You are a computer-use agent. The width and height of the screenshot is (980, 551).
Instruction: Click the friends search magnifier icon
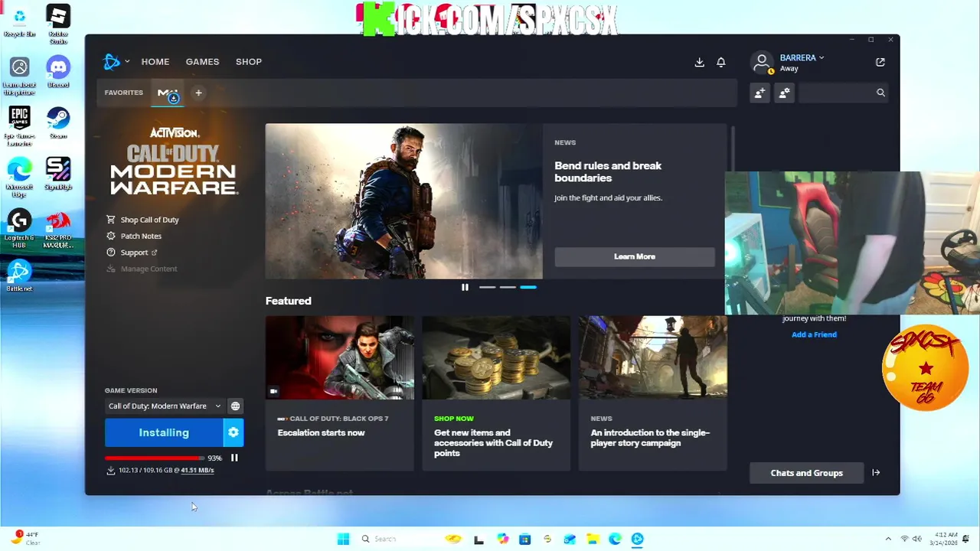(880, 93)
